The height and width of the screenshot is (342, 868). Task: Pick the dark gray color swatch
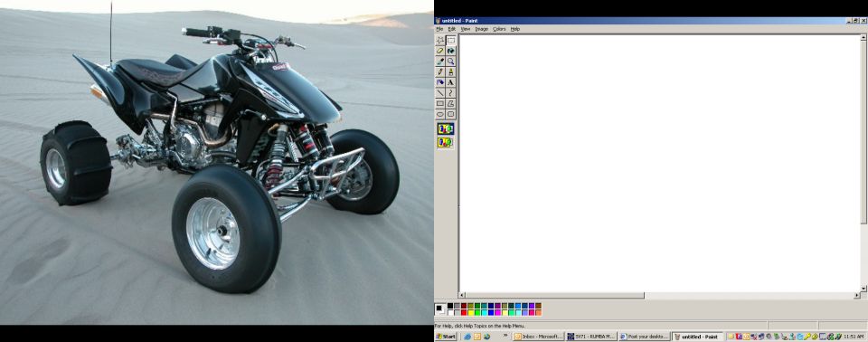[x=458, y=306]
